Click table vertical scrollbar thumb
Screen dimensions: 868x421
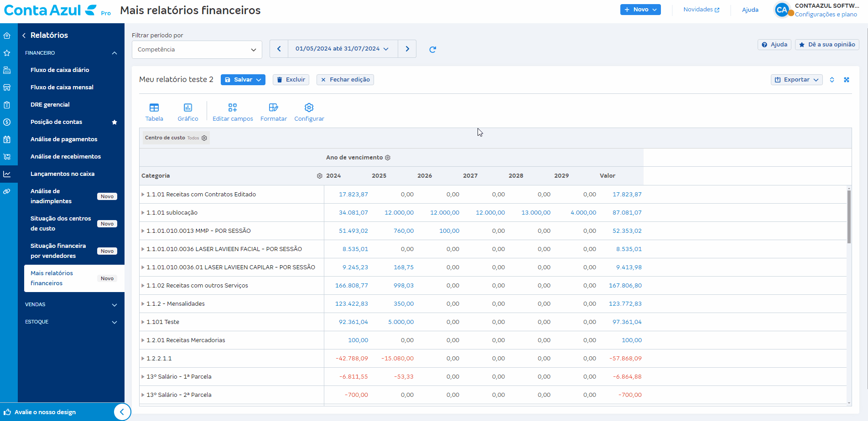tap(849, 217)
